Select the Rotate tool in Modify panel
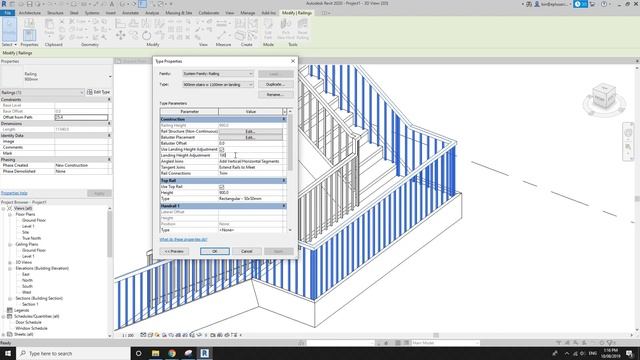Screen dimensions: 640x360 [147, 36]
